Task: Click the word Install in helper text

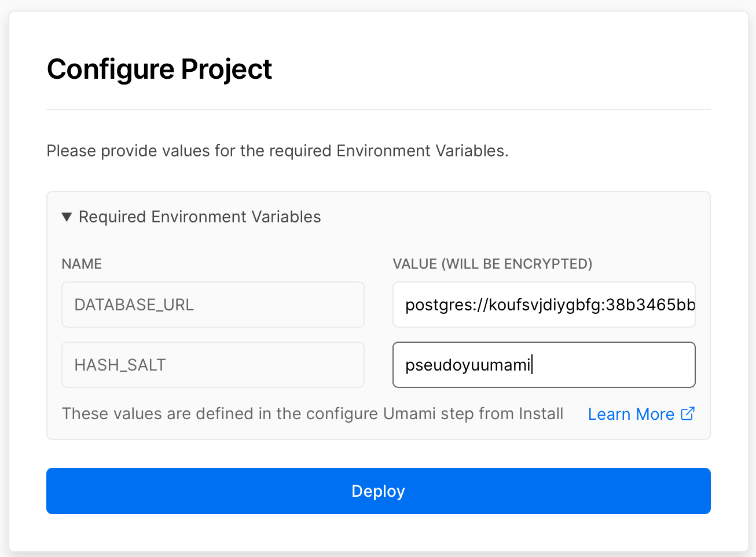Action: [541, 414]
